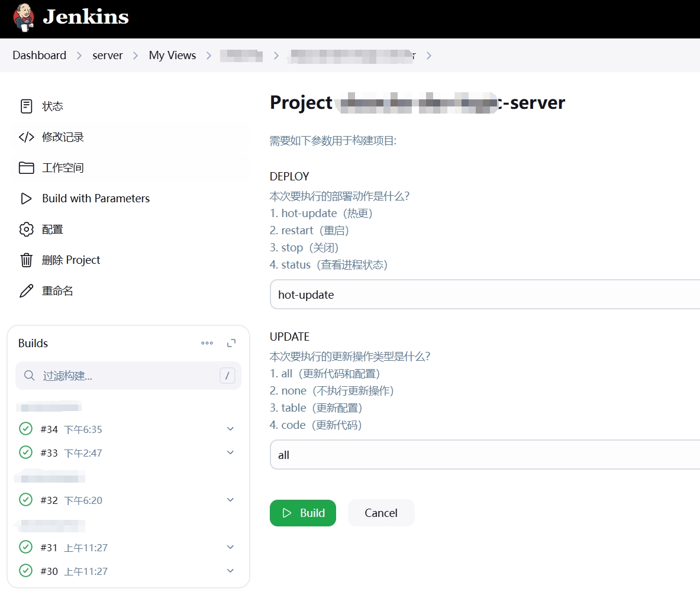Open 修改记录 changes page
700x608 pixels.
point(63,137)
